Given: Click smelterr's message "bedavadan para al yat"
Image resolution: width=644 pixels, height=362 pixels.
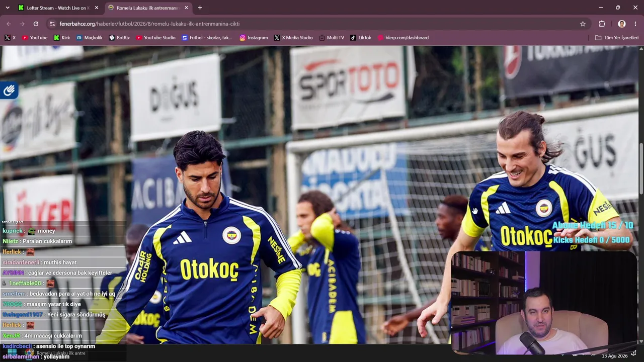Looking at the screenshot, I should coord(72,294).
